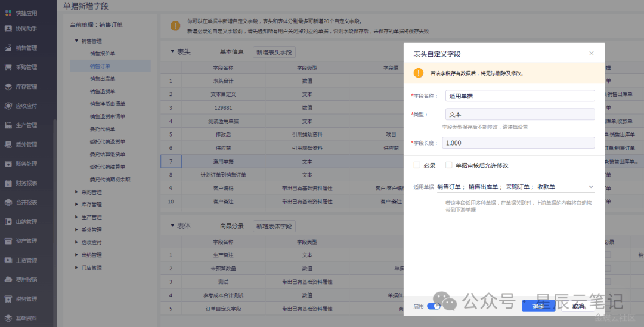Select 销售出库单 in the document tree
Screen dimensions: 644x327
[x=103, y=79]
